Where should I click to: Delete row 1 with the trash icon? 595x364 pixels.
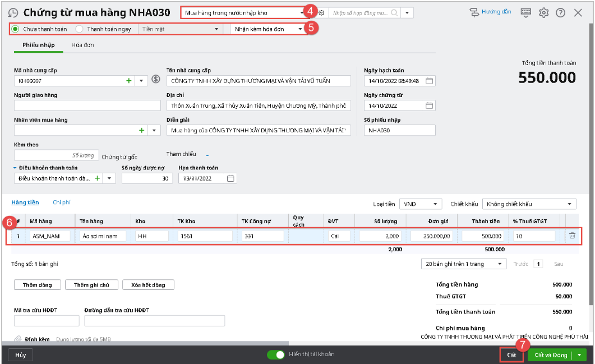(x=572, y=236)
